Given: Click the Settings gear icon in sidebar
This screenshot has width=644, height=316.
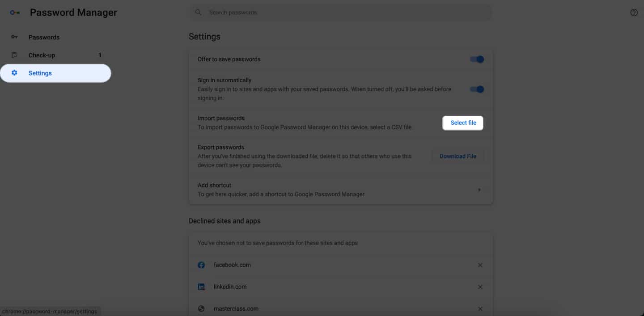Looking at the screenshot, I should click(x=14, y=73).
